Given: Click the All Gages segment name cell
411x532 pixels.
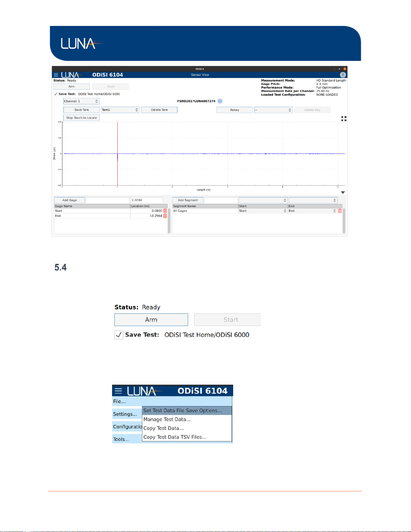Looking at the screenshot, I should click(x=205, y=211).
